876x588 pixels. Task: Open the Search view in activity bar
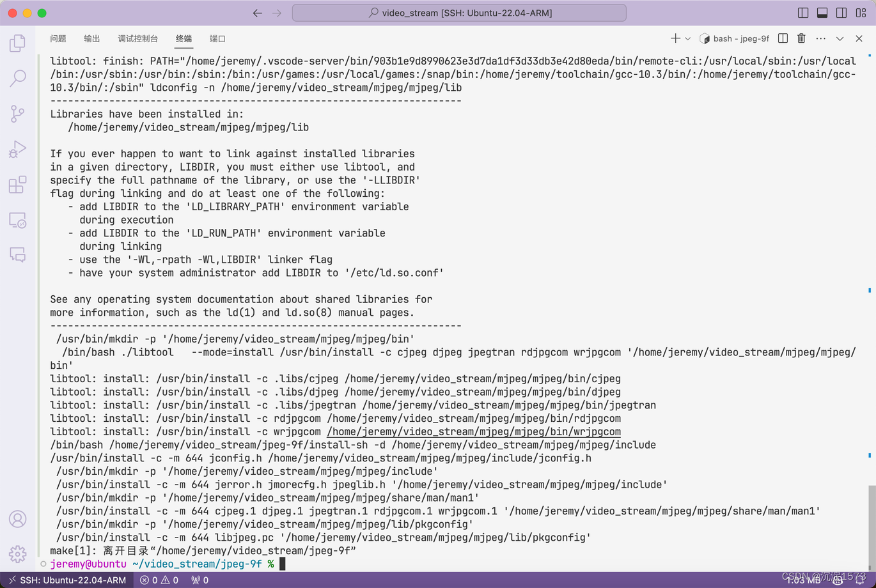17,78
